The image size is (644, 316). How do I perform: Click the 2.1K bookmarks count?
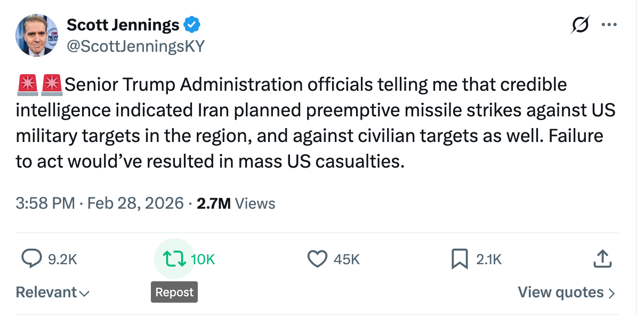[x=489, y=259]
